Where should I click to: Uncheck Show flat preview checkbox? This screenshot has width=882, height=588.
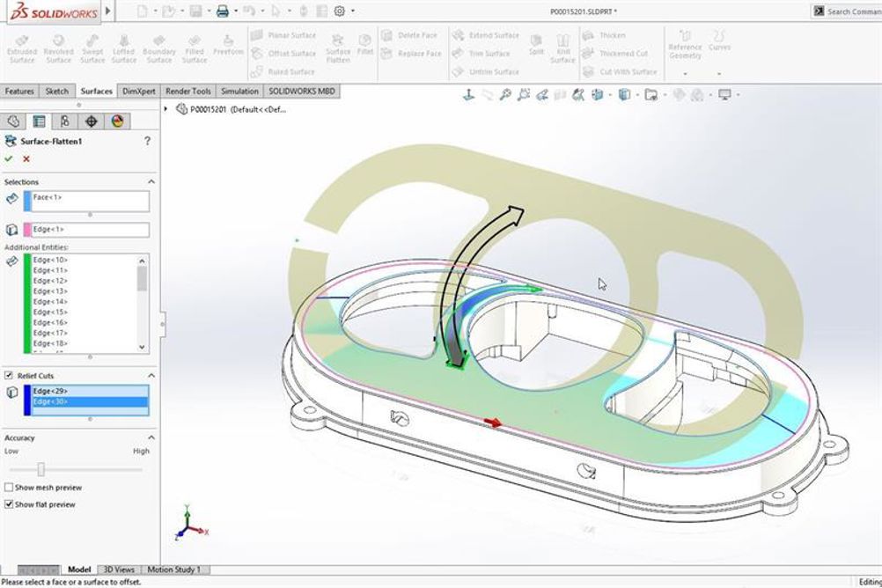point(9,504)
